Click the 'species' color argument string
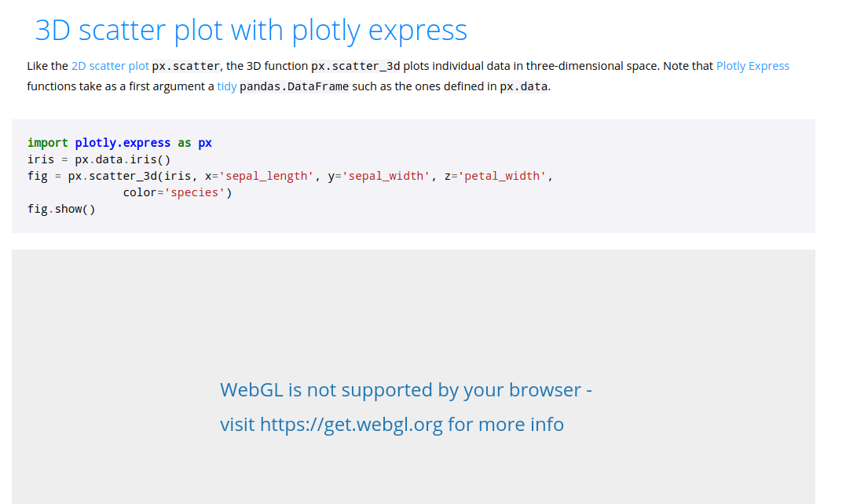The width and height of the screenshot is (846, 504). [194, 193]
